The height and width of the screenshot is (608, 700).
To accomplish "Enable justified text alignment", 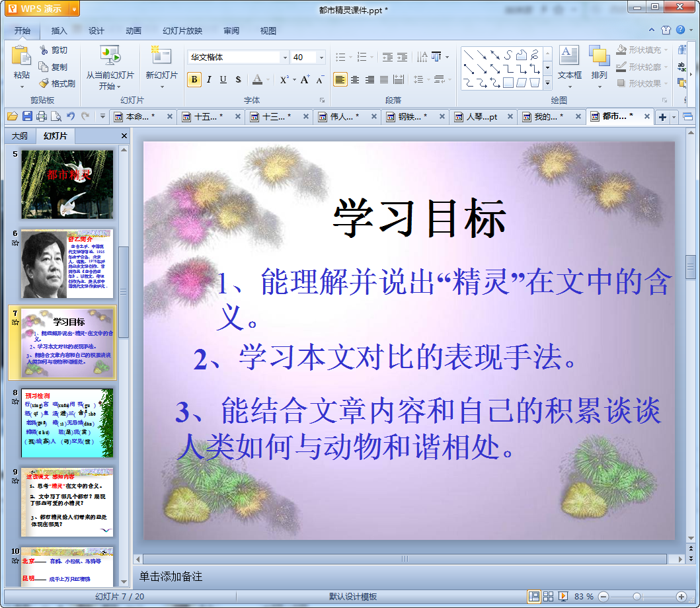I will pos(384,80).
